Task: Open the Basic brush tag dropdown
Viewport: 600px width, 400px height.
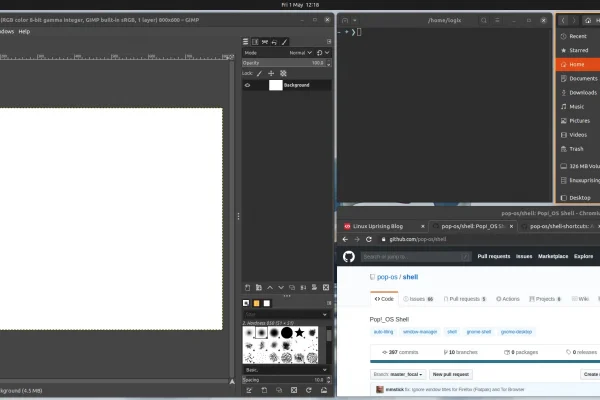Action: pyautogui.click(x=286, y=370)
